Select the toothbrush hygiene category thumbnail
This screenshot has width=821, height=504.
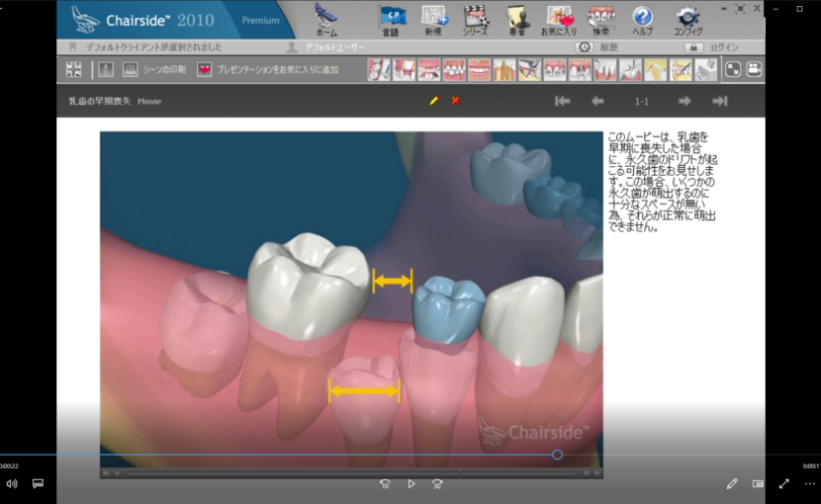pyautogui.click(x=379, y=69)
